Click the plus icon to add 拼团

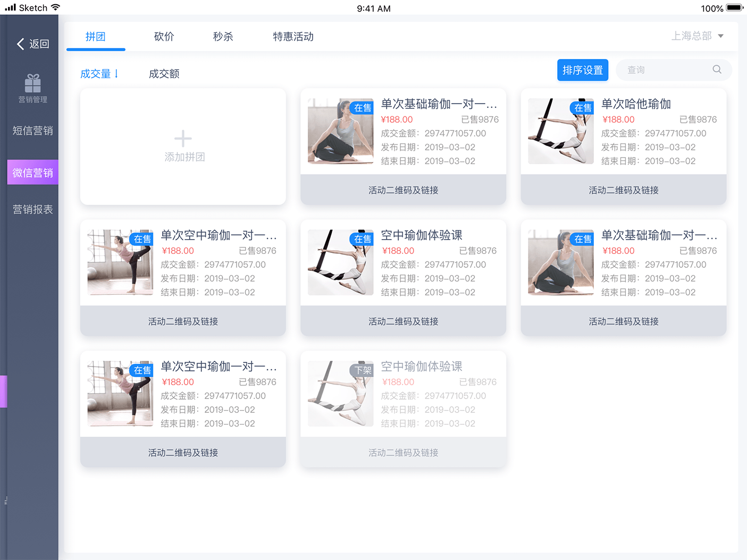click(x=183, y=139)
